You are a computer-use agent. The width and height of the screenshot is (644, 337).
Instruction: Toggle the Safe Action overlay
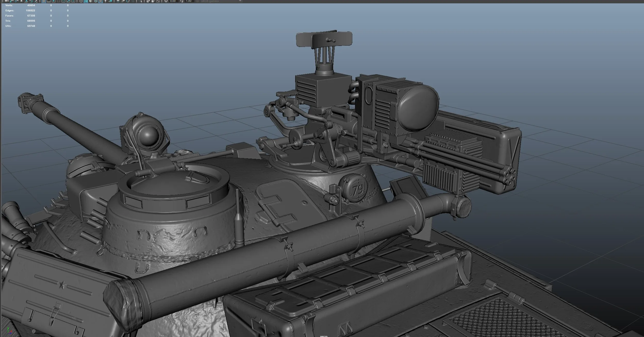[x=68, y=1]
